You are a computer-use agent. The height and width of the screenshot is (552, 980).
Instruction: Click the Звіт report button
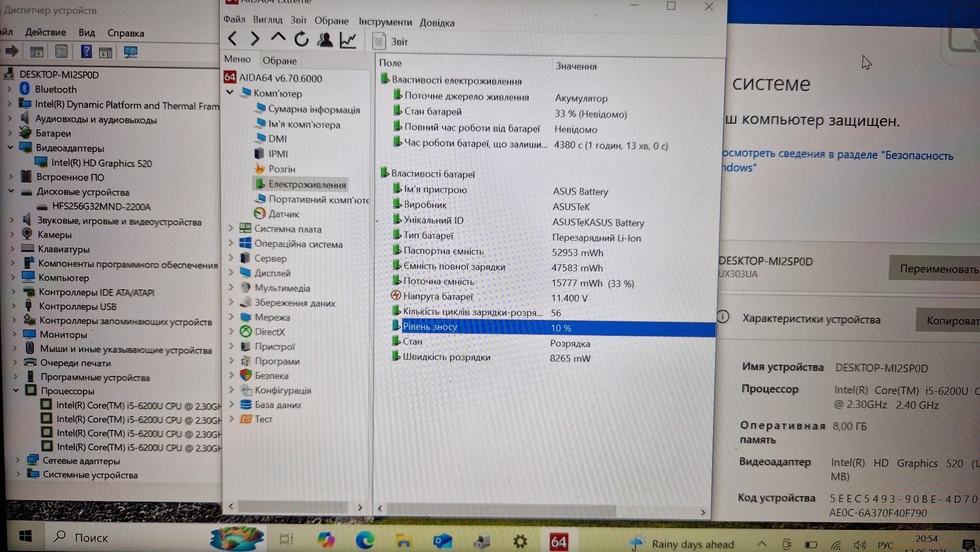(x=391, y=41)
